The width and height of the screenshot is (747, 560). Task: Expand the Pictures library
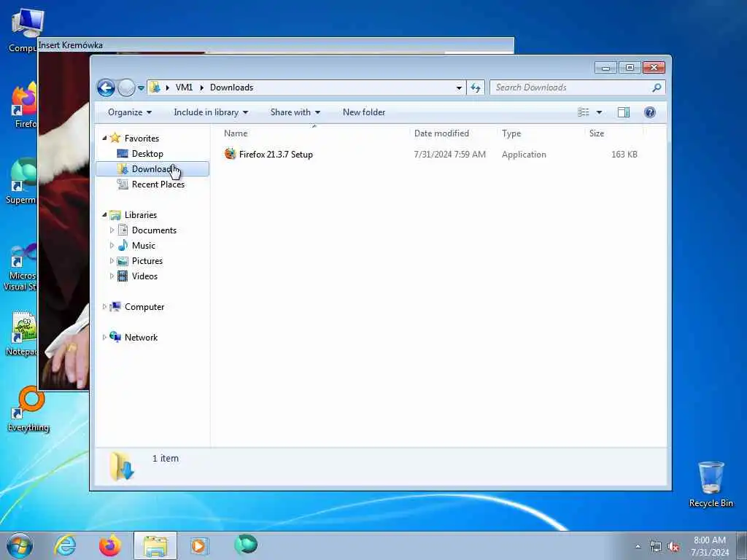pyautogui.click(x=112, y=261)
